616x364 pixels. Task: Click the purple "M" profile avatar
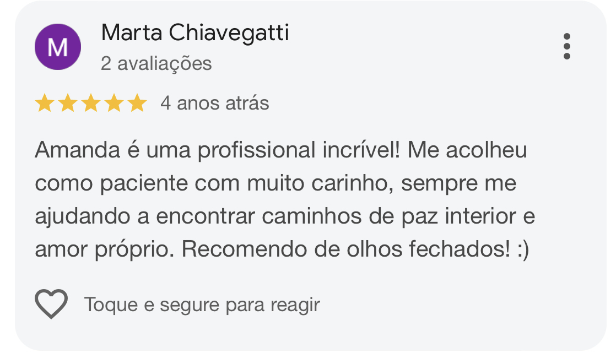pos(58,47)
